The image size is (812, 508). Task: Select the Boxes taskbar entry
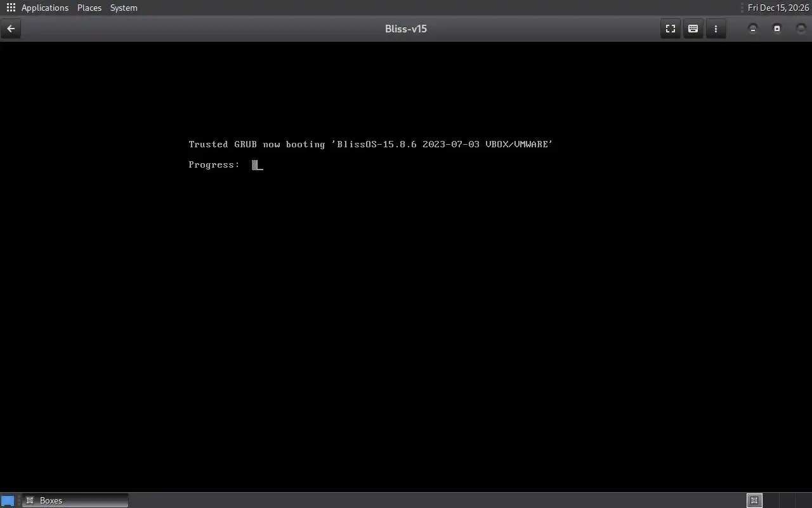pos(75,500)
